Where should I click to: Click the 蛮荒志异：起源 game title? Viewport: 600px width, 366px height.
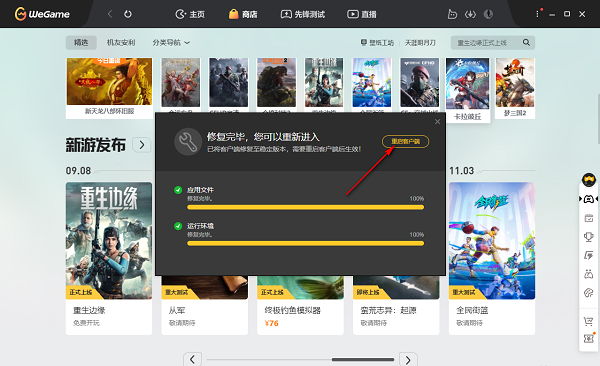tap(388, 310)
